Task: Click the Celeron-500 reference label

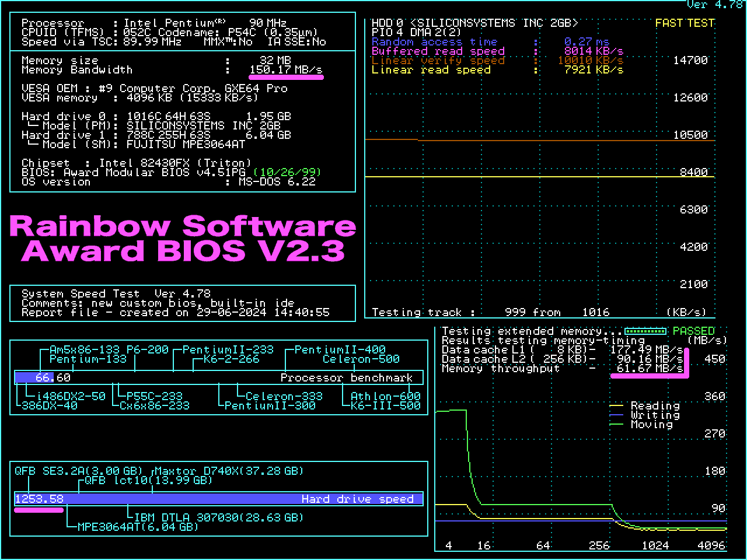Action: (x=361, y=359)
